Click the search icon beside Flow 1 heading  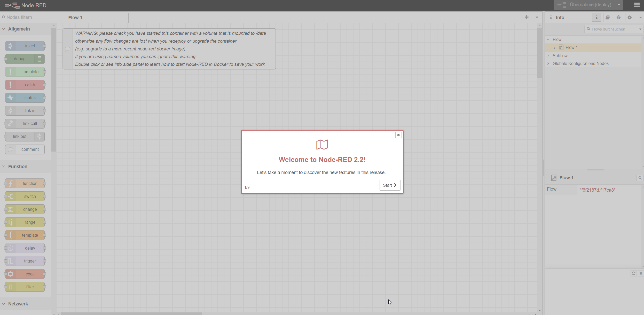[640, 178]
